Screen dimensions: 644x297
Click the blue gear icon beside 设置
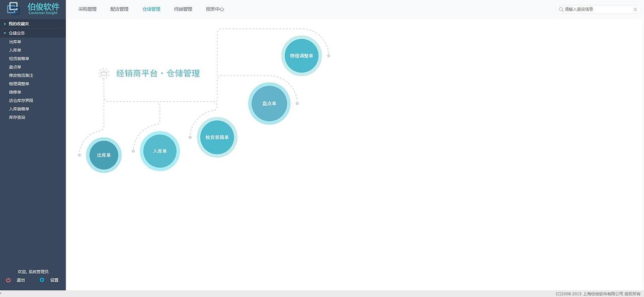coord(42,280)
